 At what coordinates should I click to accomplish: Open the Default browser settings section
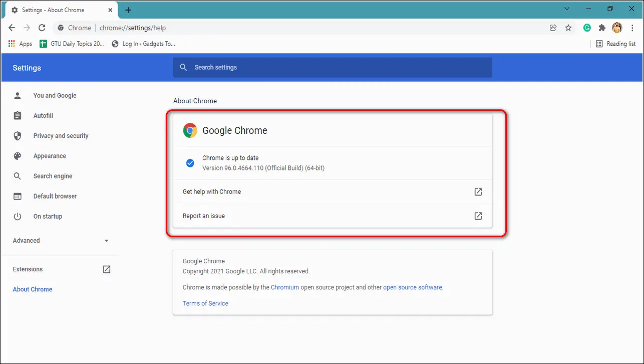[x=55, y=196]
